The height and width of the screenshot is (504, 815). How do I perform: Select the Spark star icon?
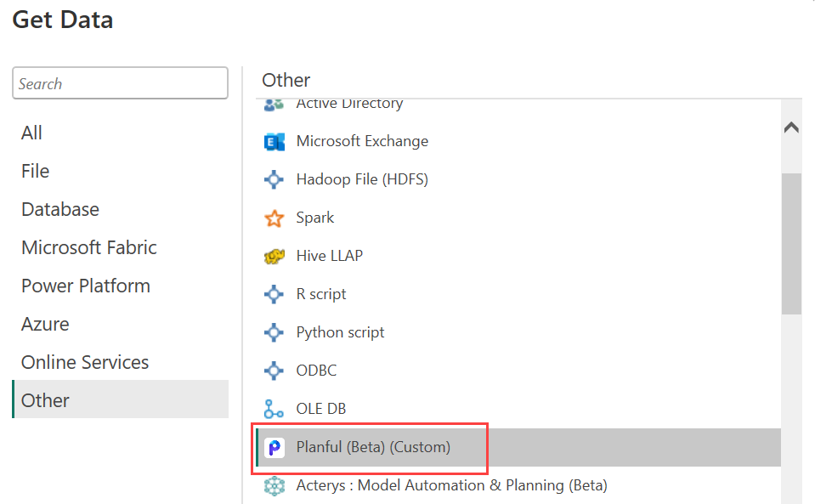[274, 218]
